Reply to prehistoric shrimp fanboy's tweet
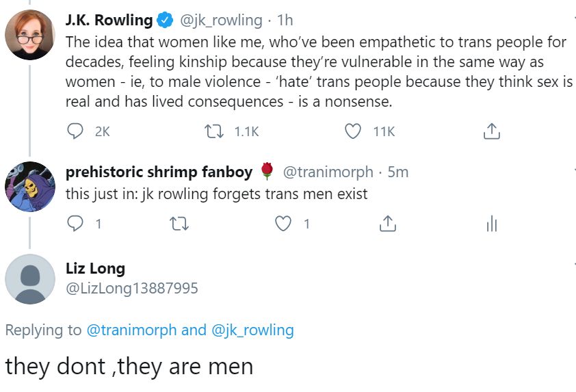 click(75, 223)
